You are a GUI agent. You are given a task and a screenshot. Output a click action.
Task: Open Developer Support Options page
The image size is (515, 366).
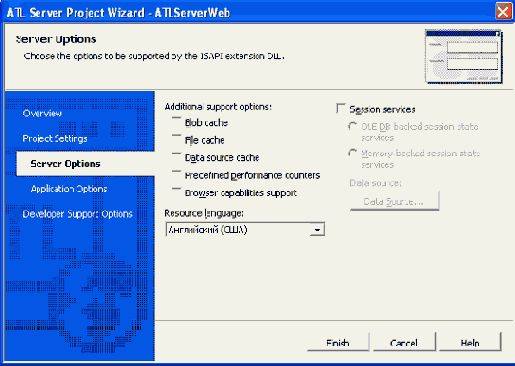click(77, 214)
